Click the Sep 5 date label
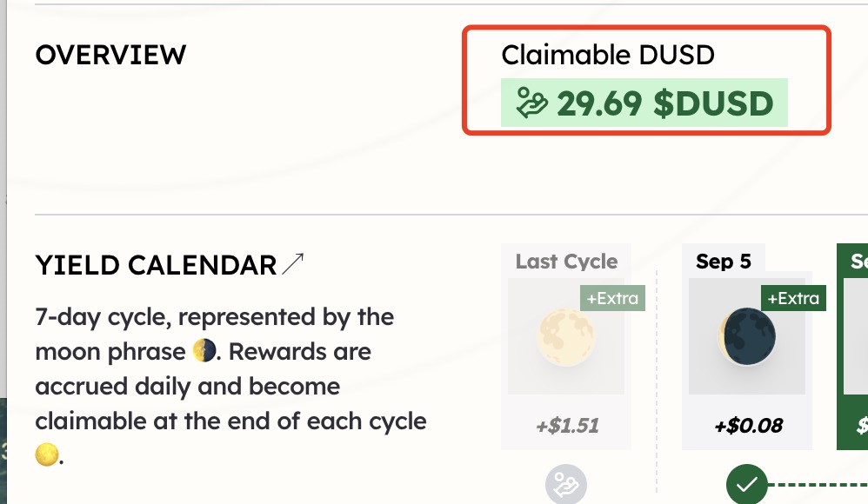Viewport: 868px width, 504px height. [724, 262]
